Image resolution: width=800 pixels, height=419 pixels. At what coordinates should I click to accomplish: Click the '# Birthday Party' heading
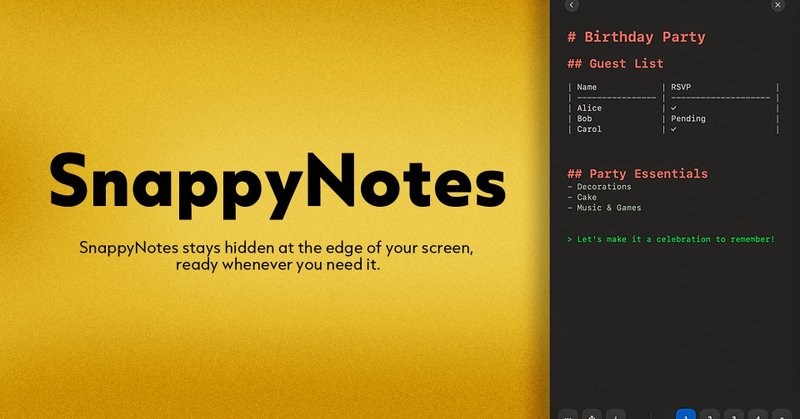[x=636, y=37]
